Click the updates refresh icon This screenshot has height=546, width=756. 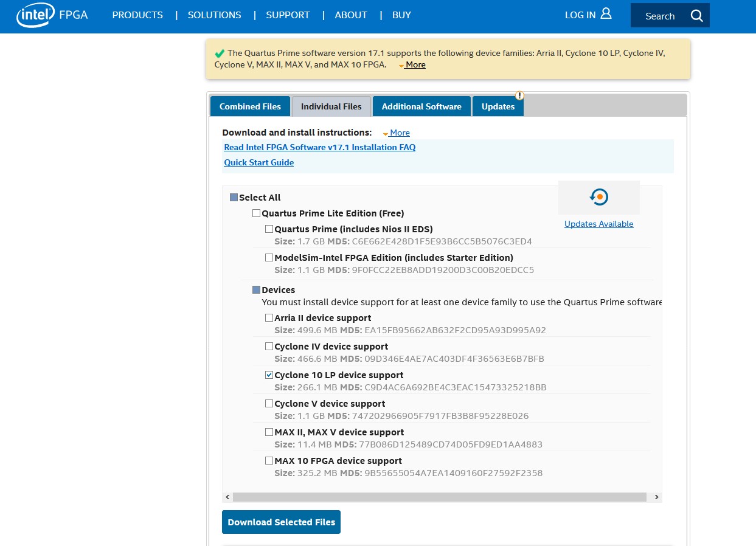[x=599, y=197]
